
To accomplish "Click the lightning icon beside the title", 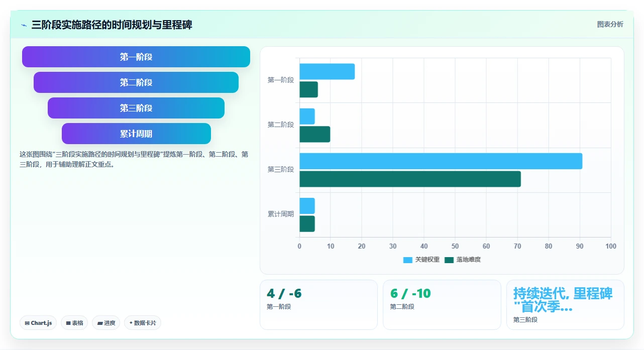I will pos(24,25).
